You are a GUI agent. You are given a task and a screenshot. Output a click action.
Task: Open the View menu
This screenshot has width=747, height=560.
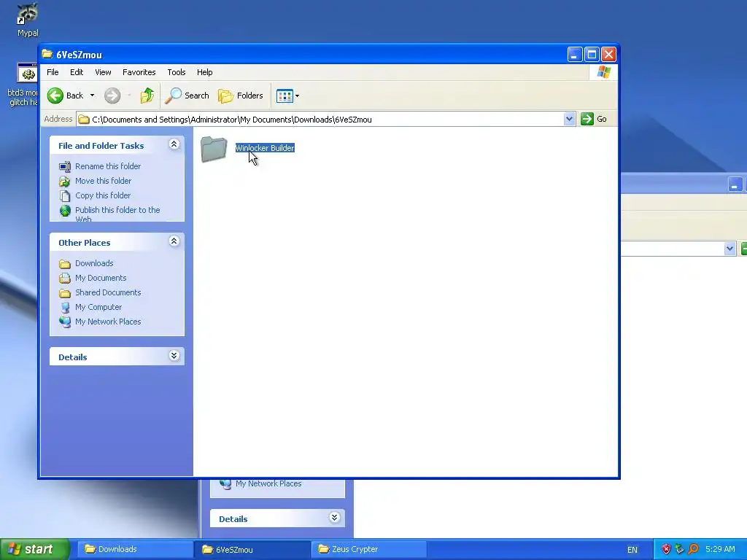(x=103, y=72)
